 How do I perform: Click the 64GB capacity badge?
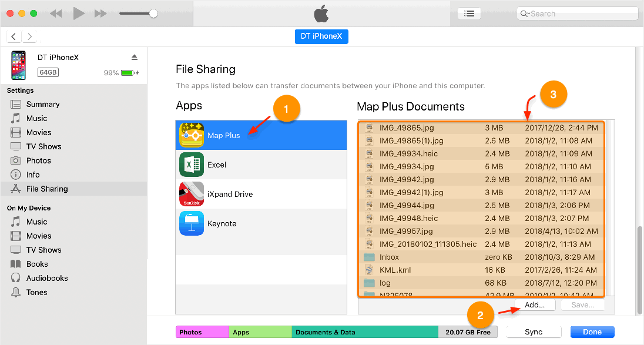coord(48,72)
